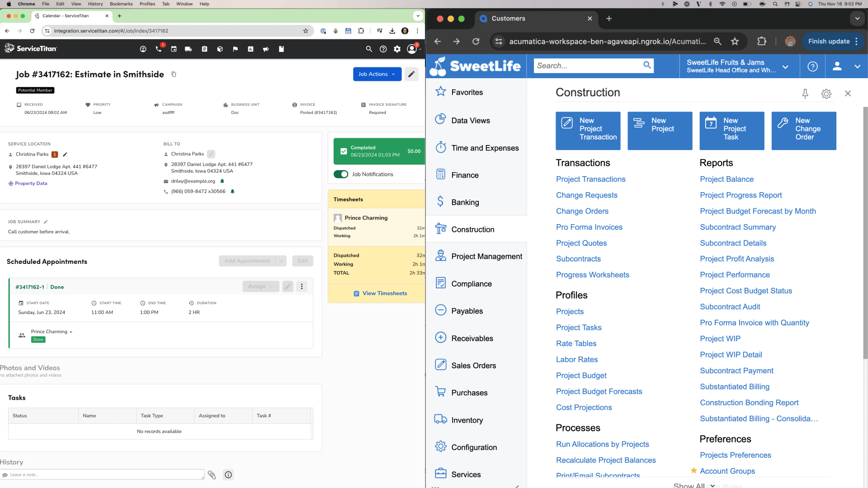Click the Leave a note input field
This screenshot has width=868, height=488.
[104, 474]
